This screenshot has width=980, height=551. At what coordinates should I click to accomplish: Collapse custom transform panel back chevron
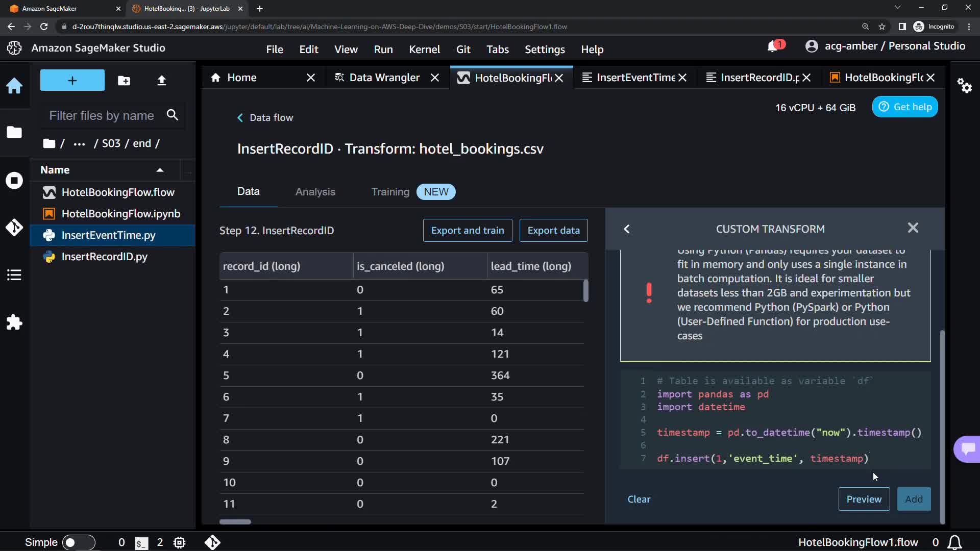[627, 229]
